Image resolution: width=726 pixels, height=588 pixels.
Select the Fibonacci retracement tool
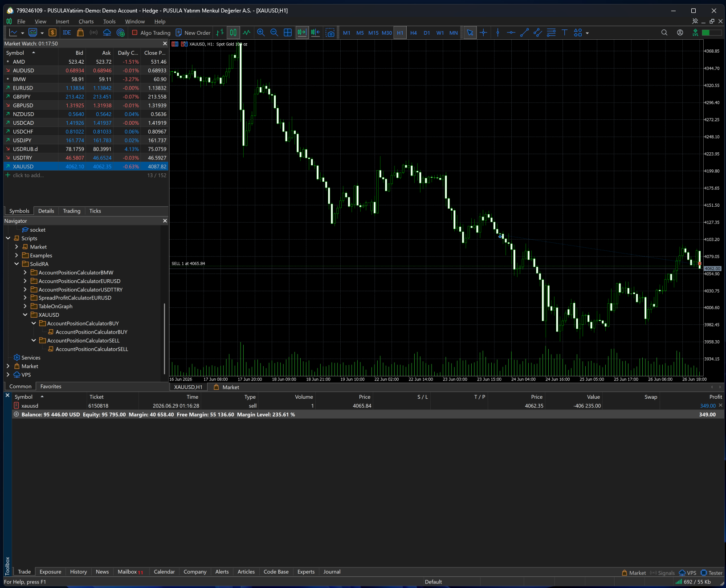[x=551, y=33]
